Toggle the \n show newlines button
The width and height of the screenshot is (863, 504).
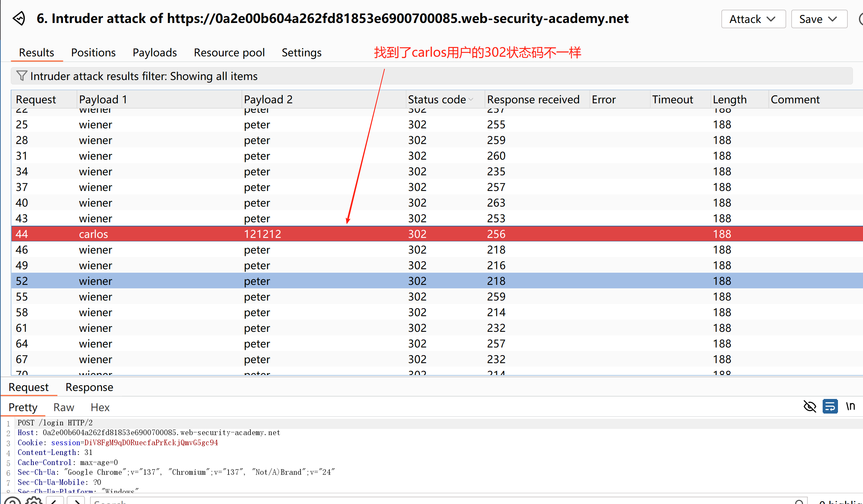pyautogui.click(x=850, y=406)
